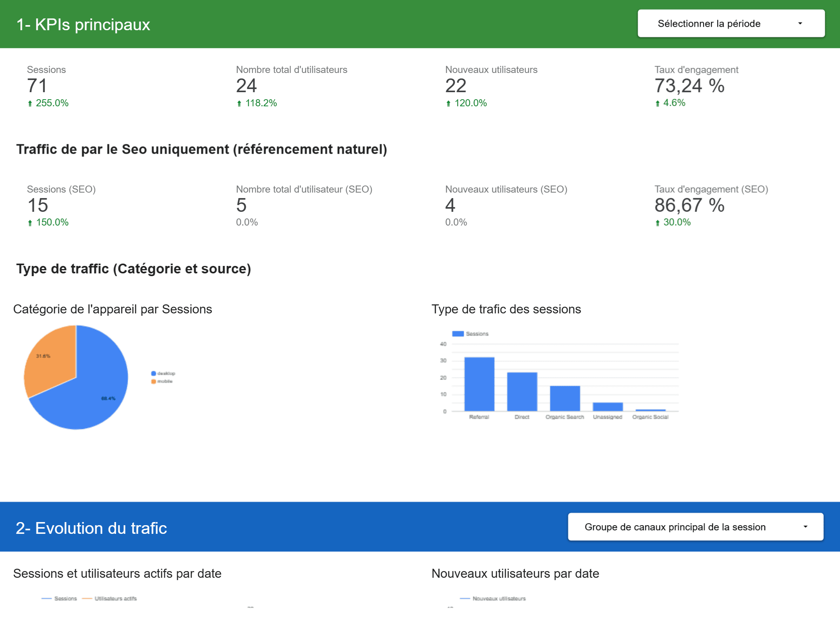Click the orange mobile legend dot
The height and width of the screenshot is (626, 840).
tap(154, 381)
